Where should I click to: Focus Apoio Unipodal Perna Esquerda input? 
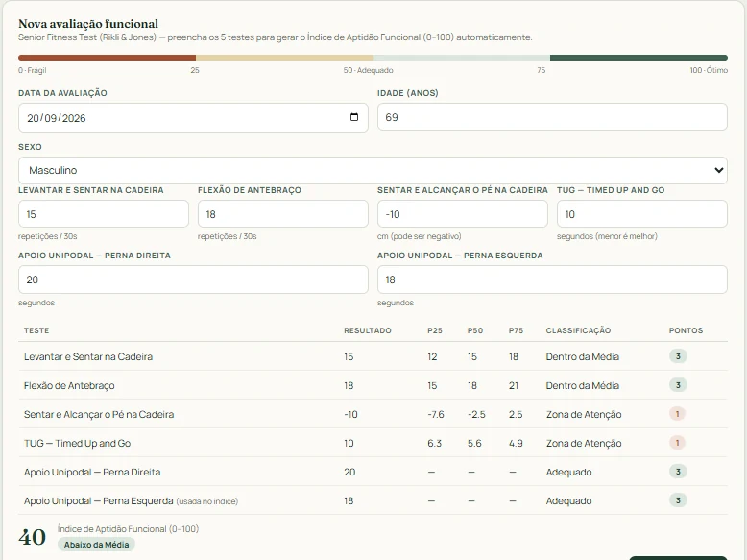click(x=552, y=280)
